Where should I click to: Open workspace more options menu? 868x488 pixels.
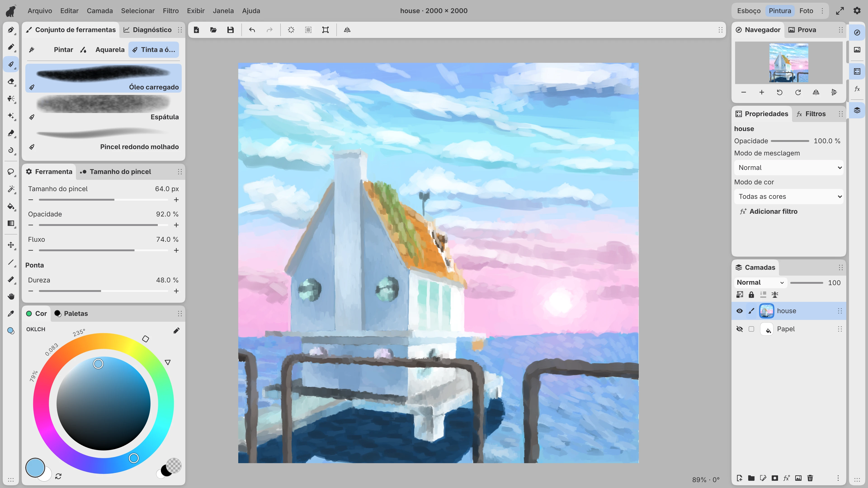coord(822,11)
